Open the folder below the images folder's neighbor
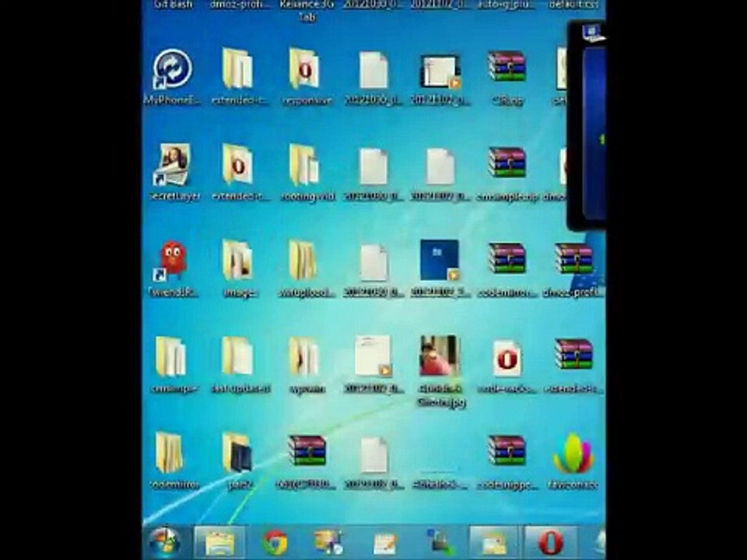This screenshot has width=747, height=560. click(x=304, y=356)
